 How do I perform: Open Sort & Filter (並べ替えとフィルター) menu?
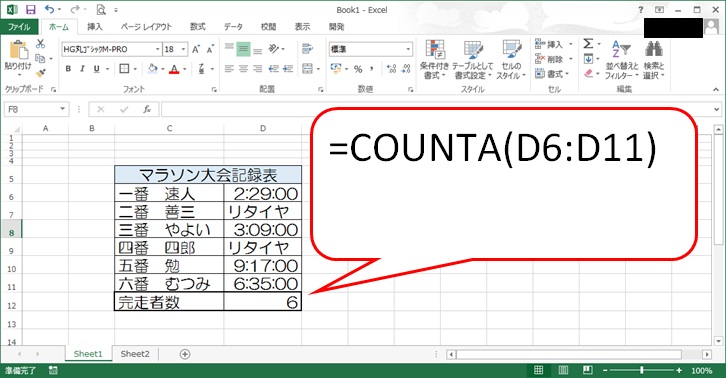point(622,59)
